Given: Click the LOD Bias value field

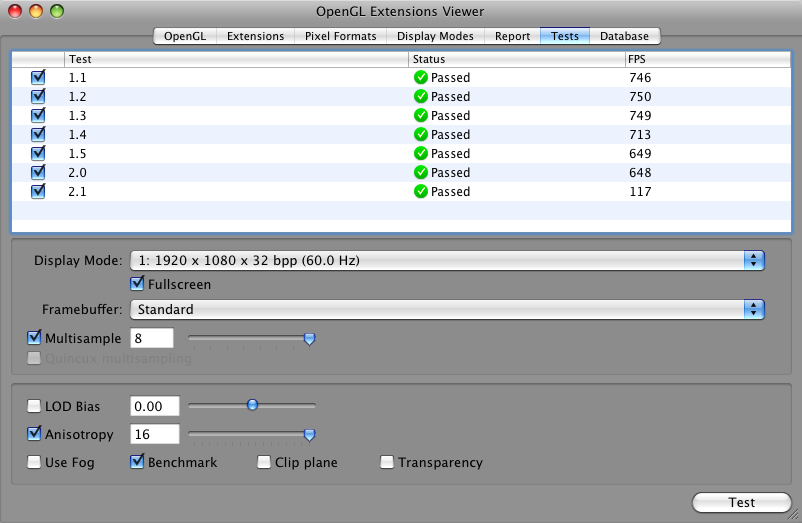Looking at the screenshot, I should click(155, 406).
